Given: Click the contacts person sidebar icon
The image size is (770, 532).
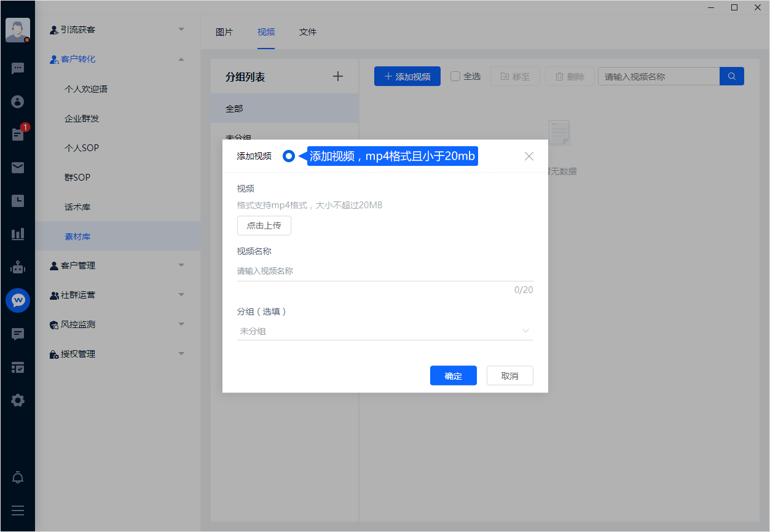Looking at the screenshot, I should click(x=18, y=102).
